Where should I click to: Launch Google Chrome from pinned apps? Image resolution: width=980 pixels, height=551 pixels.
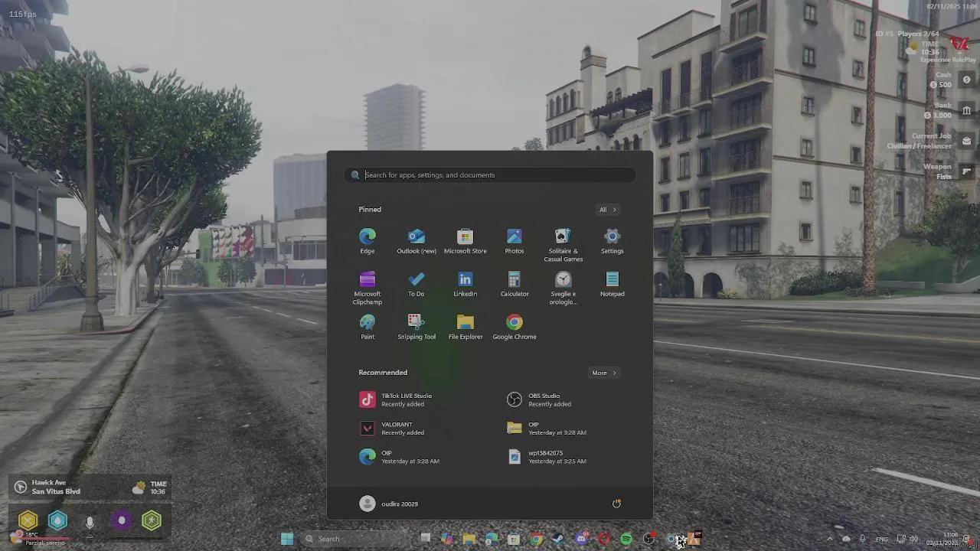pyautogui.click(x=514, y=327)
